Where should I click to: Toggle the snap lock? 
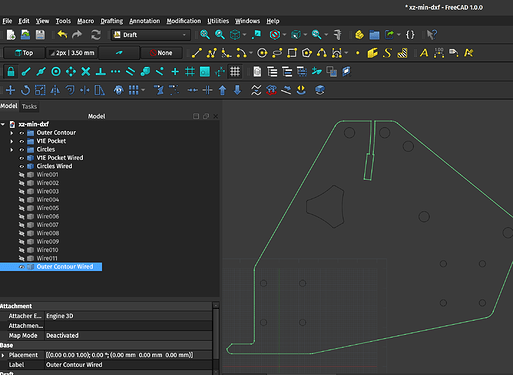(x=11, y=71)
